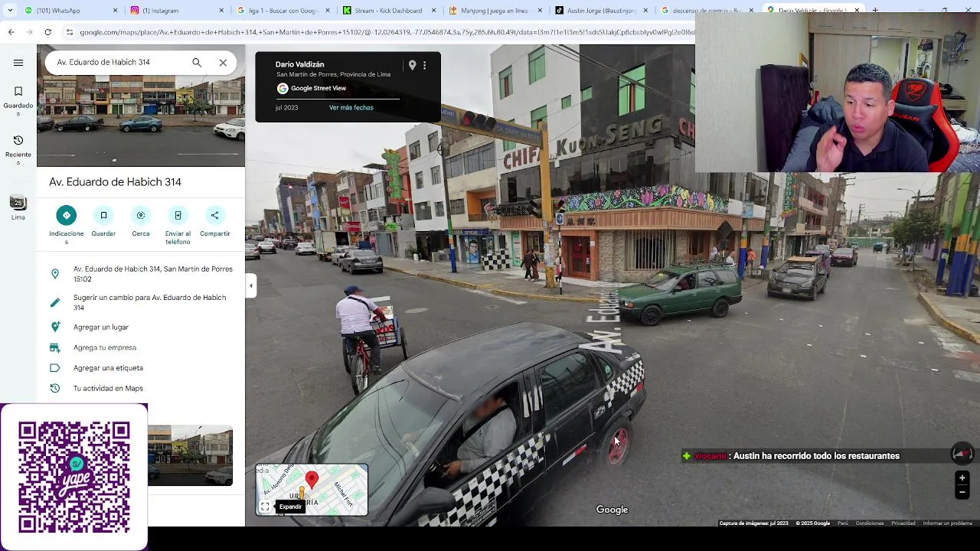Click the Privacidad footer link
Viewport: 980px width, 551px height.
(x=903, y=523)
